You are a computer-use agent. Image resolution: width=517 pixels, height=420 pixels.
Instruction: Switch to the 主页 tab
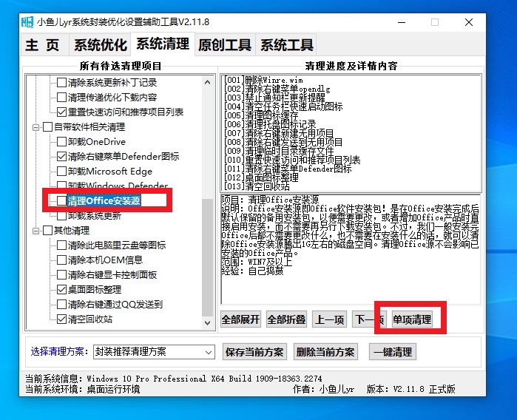tap(42, 45)
